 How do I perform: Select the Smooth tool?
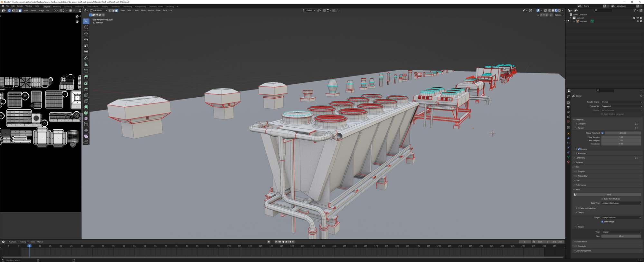pos(86,119)
